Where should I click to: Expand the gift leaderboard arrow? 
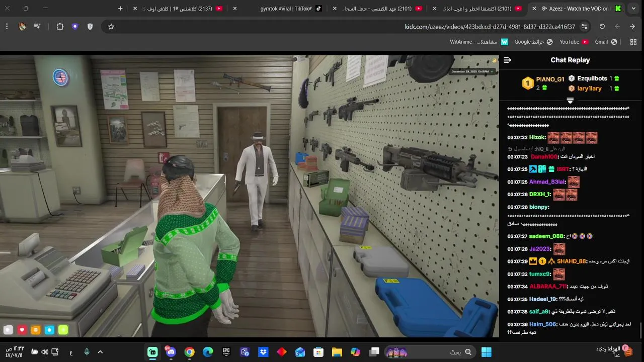(570, 101)
